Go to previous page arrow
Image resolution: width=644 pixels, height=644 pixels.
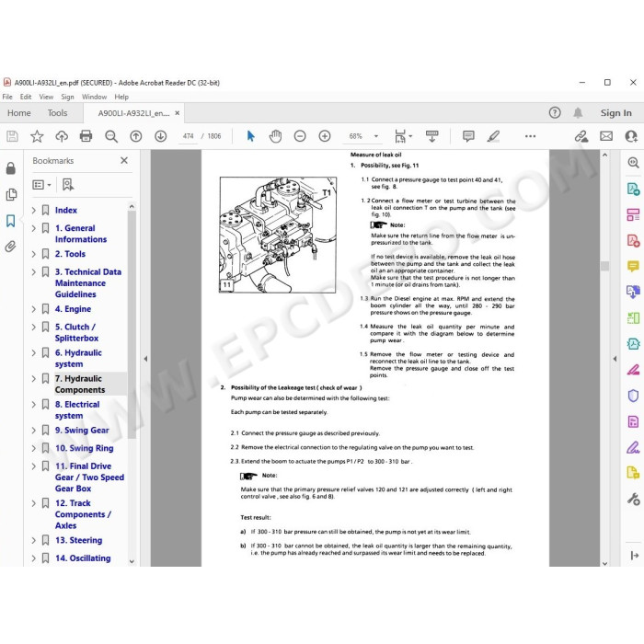[136, 136]
